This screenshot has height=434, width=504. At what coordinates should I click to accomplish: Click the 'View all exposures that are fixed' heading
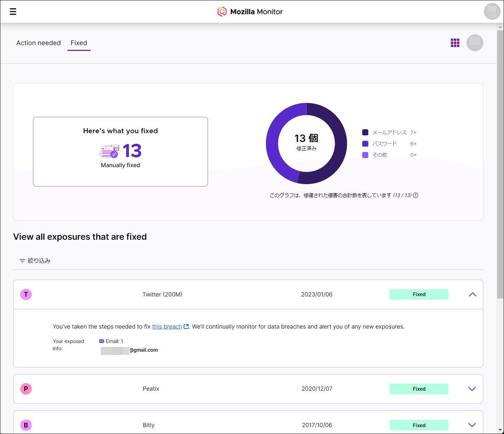pos(80,237)
